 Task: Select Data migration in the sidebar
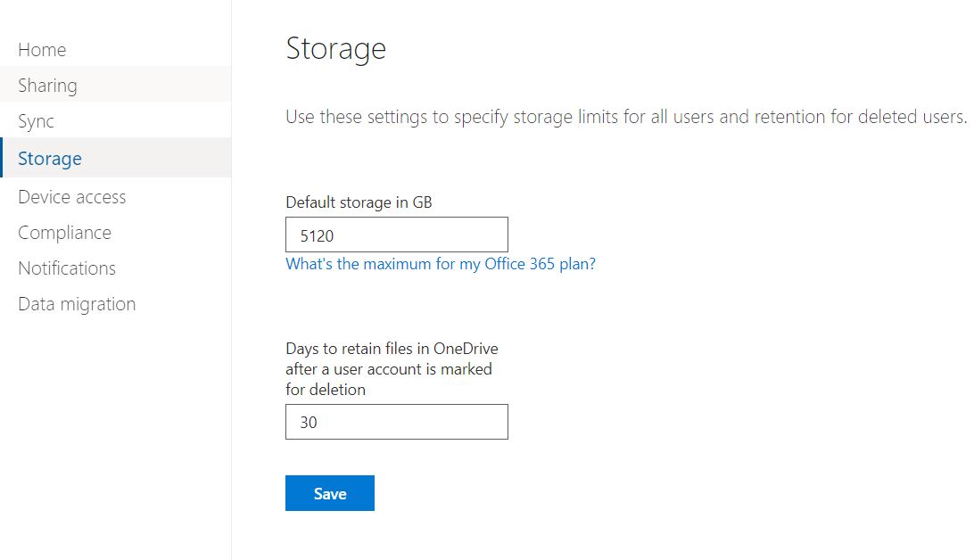point(76,303)
